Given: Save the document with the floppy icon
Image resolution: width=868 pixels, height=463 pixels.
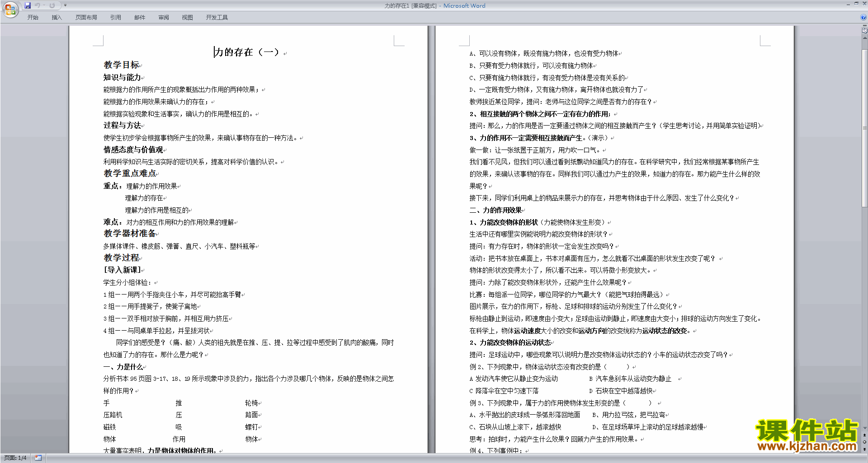Looking at the screenshot, I should [x=28, y=5].
